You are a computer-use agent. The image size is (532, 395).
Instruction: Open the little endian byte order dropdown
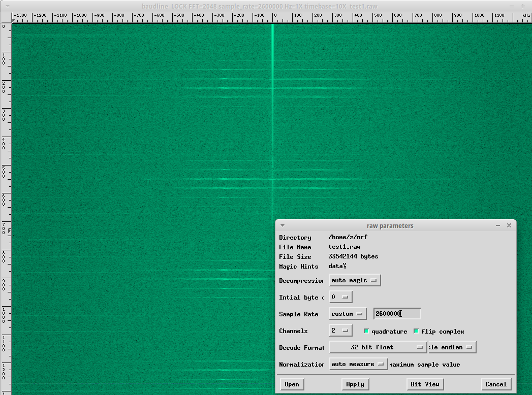tap(452, 347)
